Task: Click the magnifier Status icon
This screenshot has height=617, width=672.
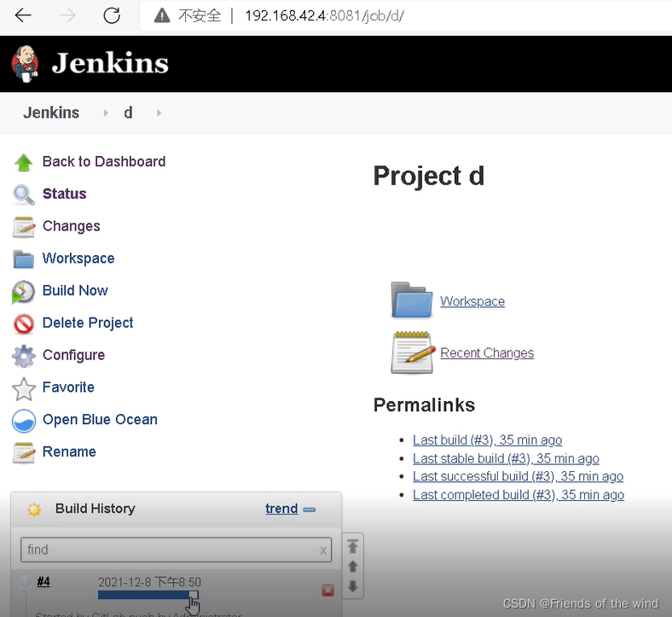Action: coord(24,195)
